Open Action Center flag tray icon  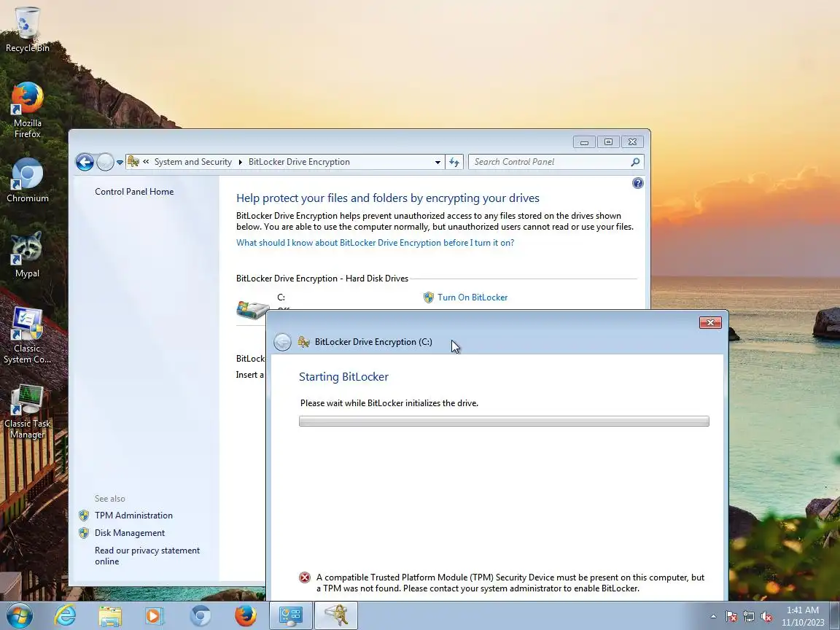pyautogui.click(x=731, y=617)
